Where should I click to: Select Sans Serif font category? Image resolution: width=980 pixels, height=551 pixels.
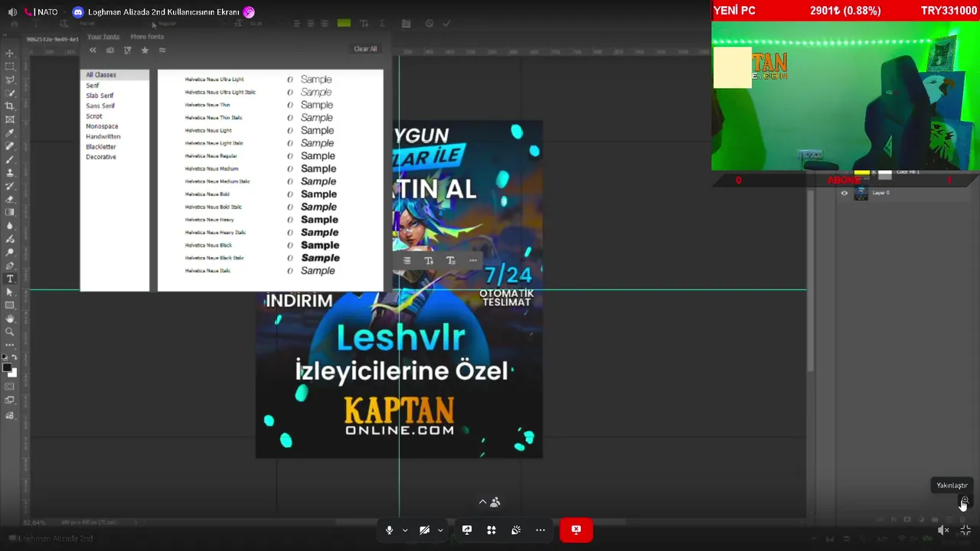pos(100,106)
